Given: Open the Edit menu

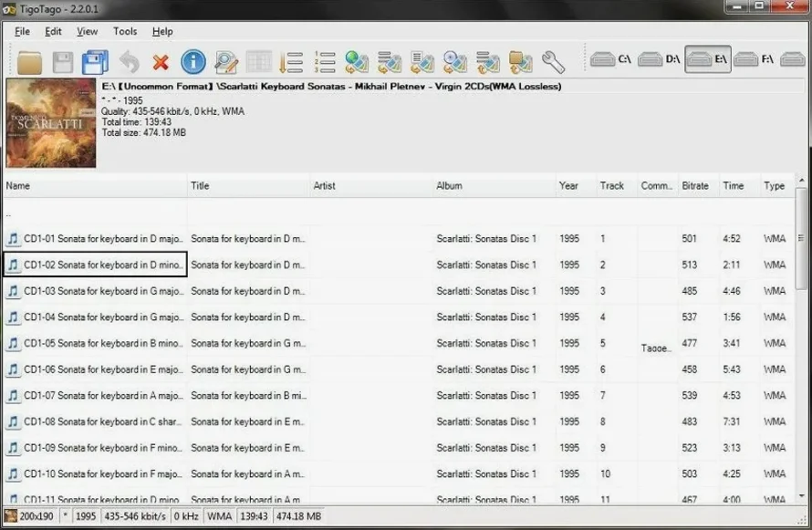Looking at the screenshot, I should point(53,32).
